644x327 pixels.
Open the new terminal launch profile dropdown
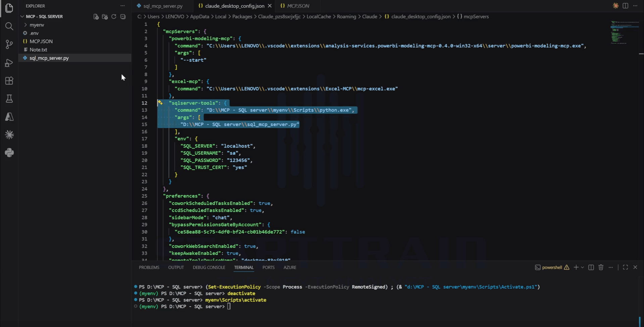click(x=582, y=267)
